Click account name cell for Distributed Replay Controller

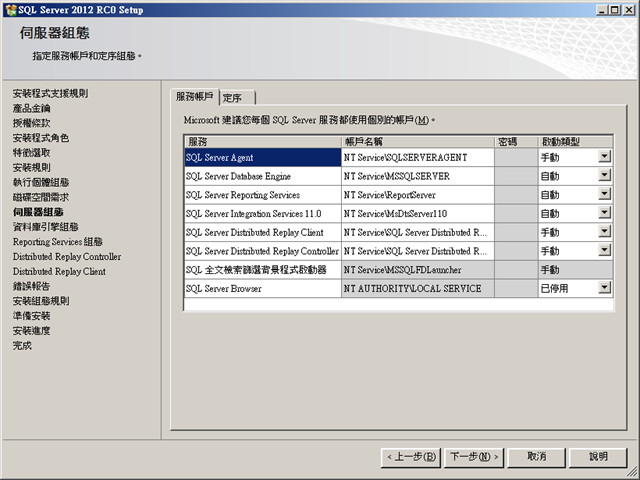point(418,251)
